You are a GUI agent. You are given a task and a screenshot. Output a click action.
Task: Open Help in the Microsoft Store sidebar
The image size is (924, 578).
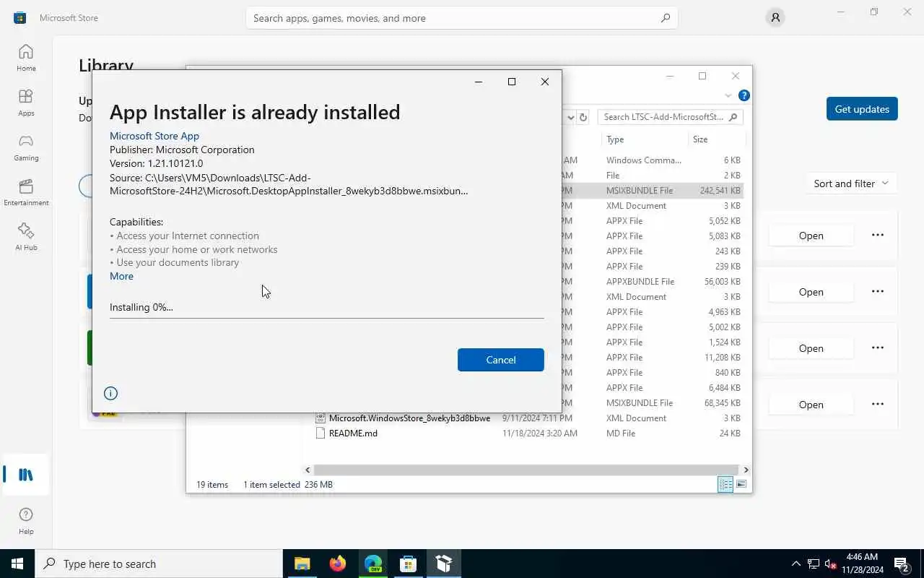pos(26,520)
